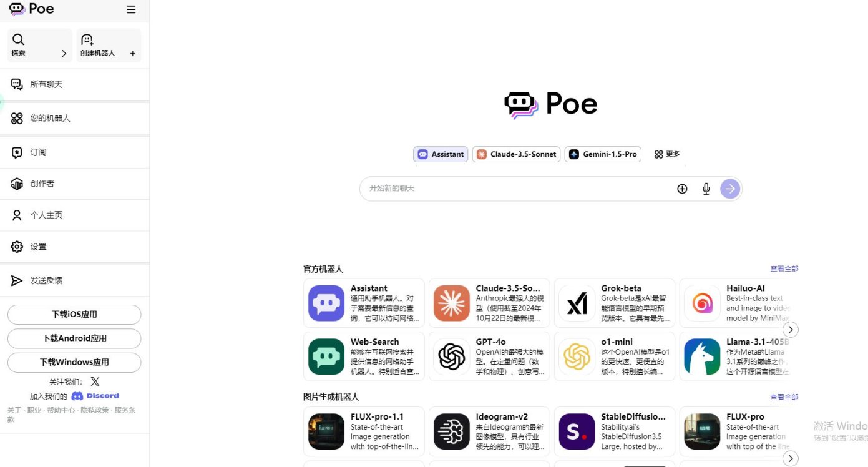
Task: Open the 探索 search icon
Action: 19,39
